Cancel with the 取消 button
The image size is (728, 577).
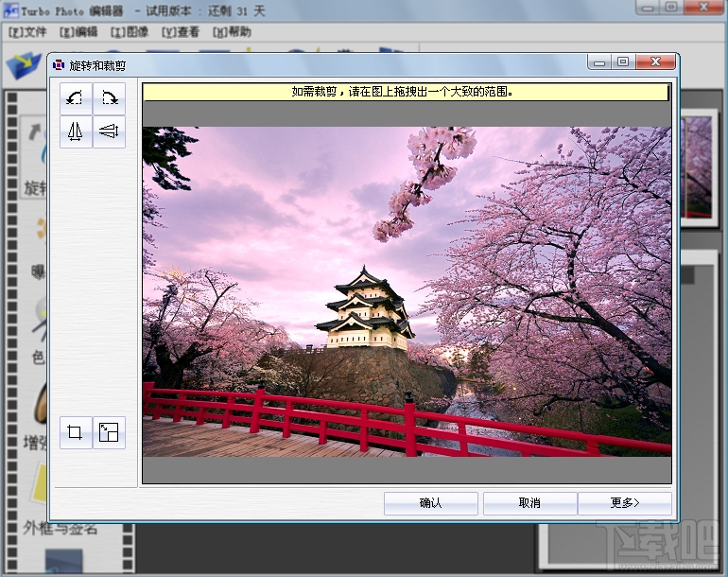pos(529,503)
